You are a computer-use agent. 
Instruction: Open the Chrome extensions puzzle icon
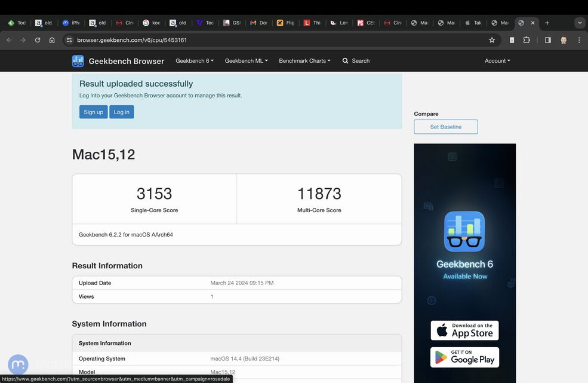click(x=527, y=40)
